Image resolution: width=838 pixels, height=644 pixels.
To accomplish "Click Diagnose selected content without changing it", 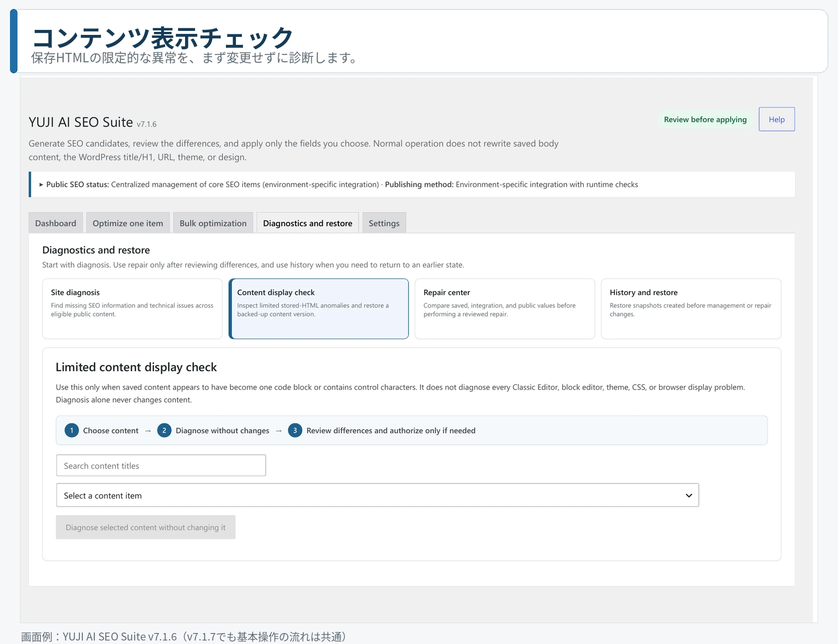I will tap(146, 527).
